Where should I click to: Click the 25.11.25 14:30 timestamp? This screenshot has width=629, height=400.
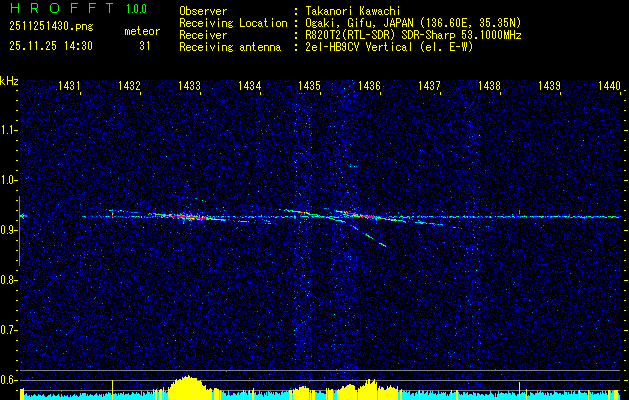50,46
